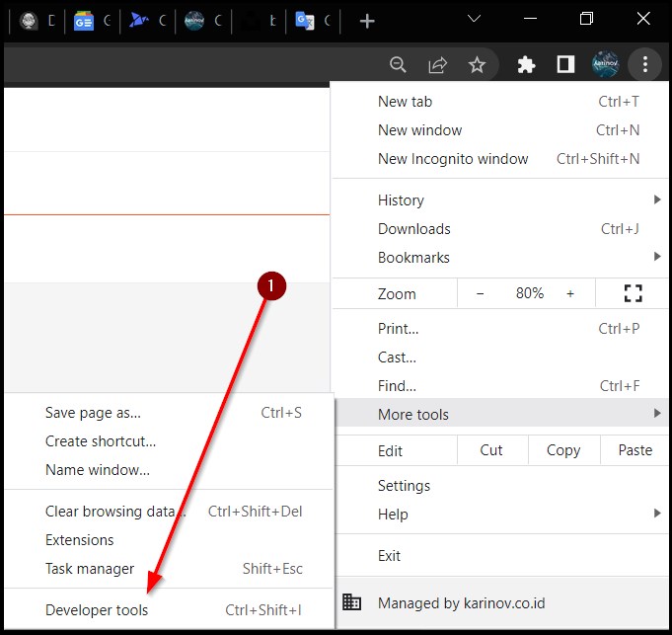Image resolution: width=672 pixels, height=635 pixels.
Task: Decrease zoom with the minus button
Action: [480, 293]
